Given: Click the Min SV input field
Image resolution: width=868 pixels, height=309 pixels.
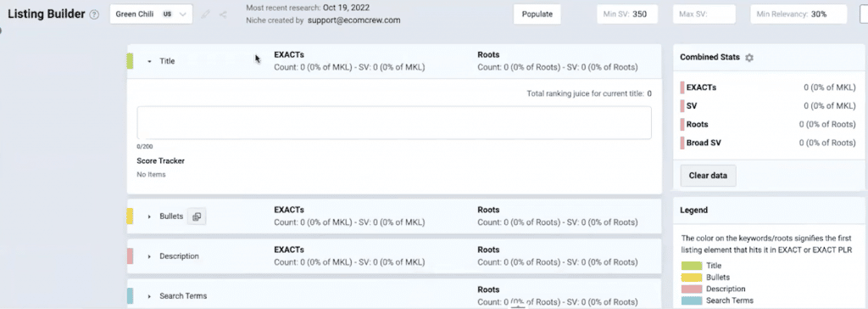Looking at the screenshot, I should click(627, 14).
